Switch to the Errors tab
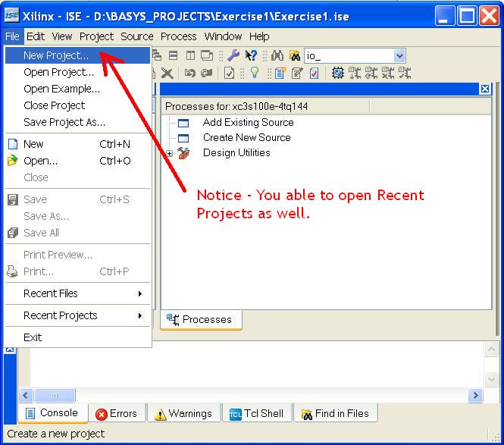This screenshot has height=445, width=504. click(117, 413)
